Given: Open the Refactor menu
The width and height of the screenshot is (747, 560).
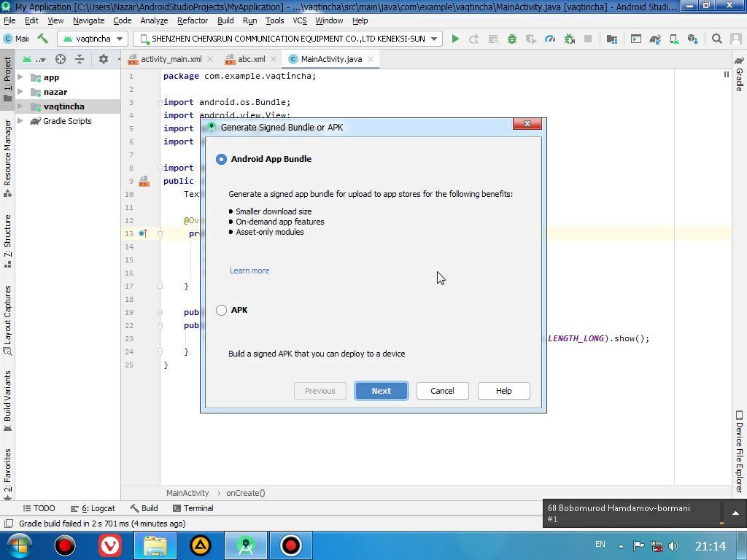Looking at the screenshot, I should coord(192,20).
